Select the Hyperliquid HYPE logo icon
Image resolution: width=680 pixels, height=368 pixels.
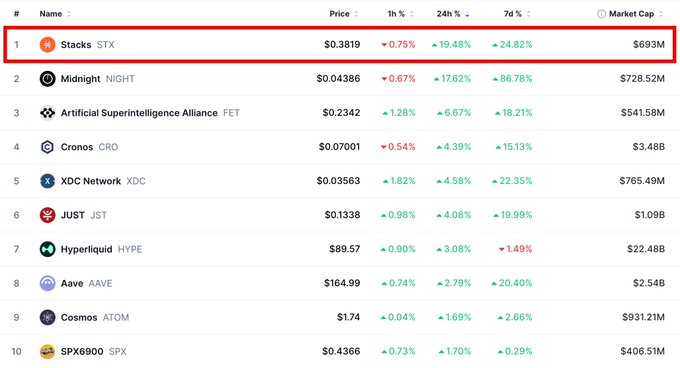pyautogui.click(x=47, y=249)
